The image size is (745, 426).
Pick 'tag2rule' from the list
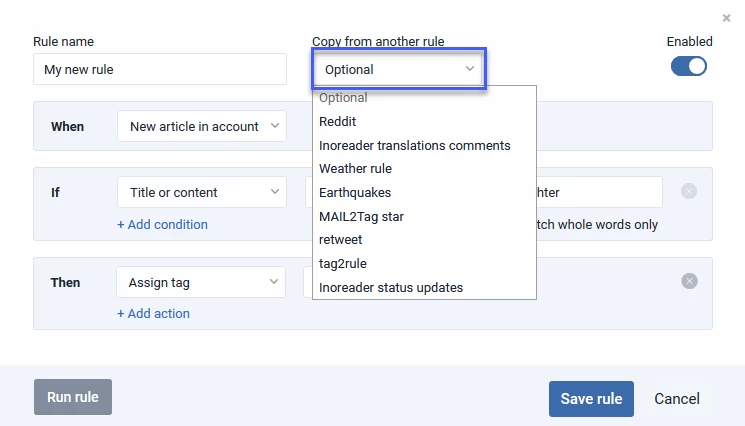coord(342,264)
